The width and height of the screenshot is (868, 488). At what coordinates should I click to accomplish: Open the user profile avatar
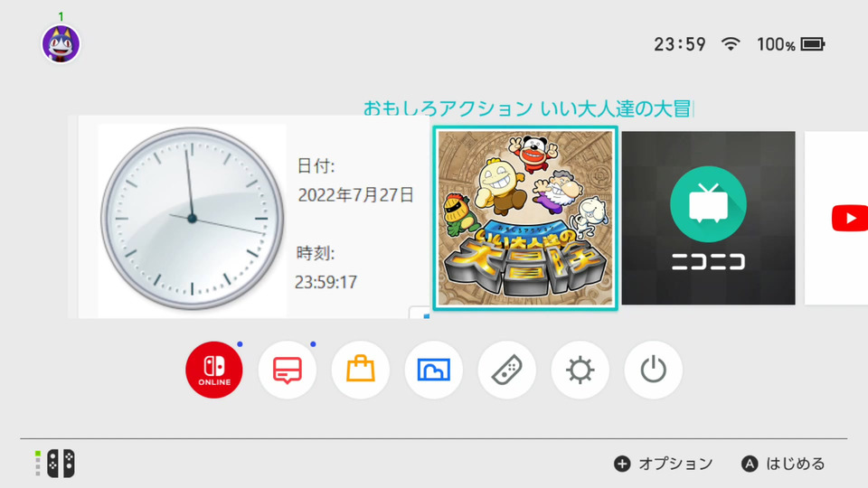point(61,43)
